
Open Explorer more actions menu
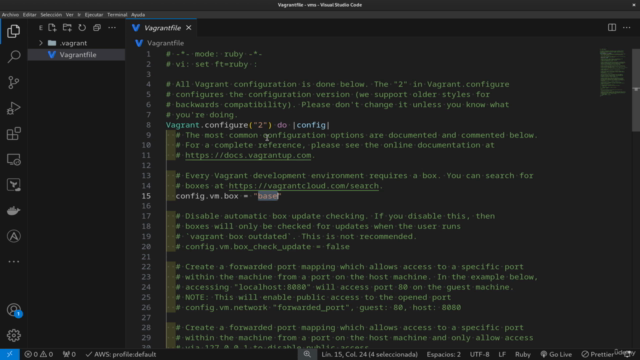(112, 28)
